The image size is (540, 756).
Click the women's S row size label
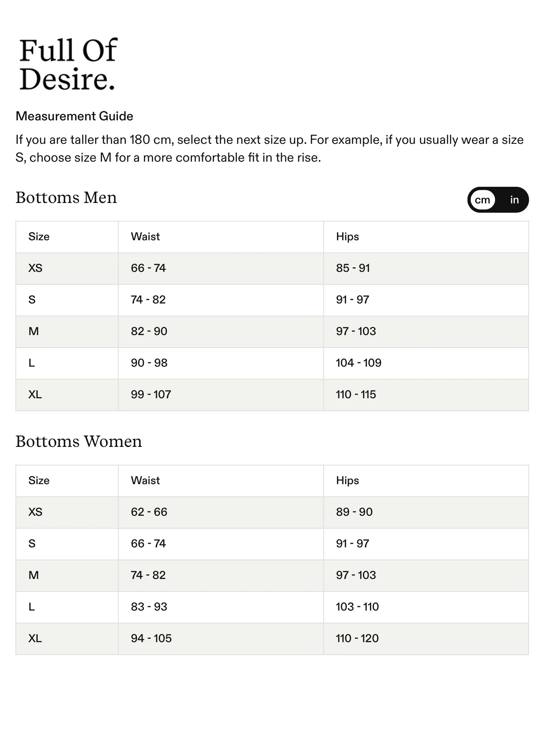pyautogui.click(x=32, y=544)
